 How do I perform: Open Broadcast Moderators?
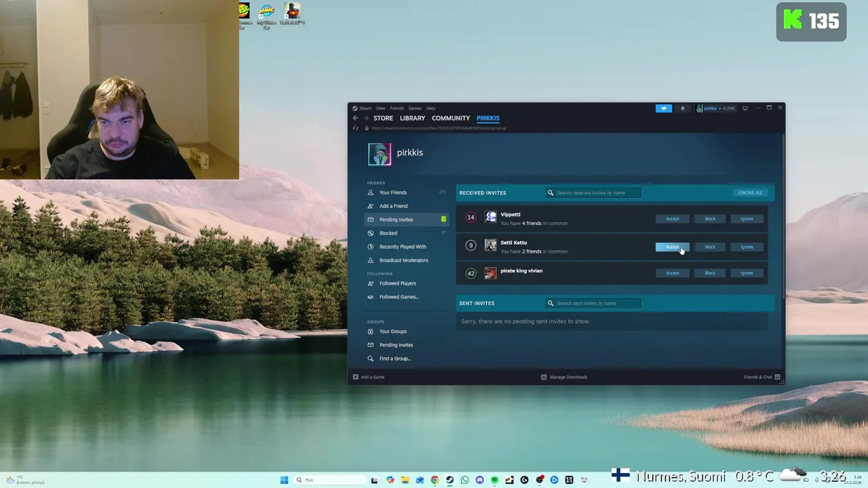407,260
